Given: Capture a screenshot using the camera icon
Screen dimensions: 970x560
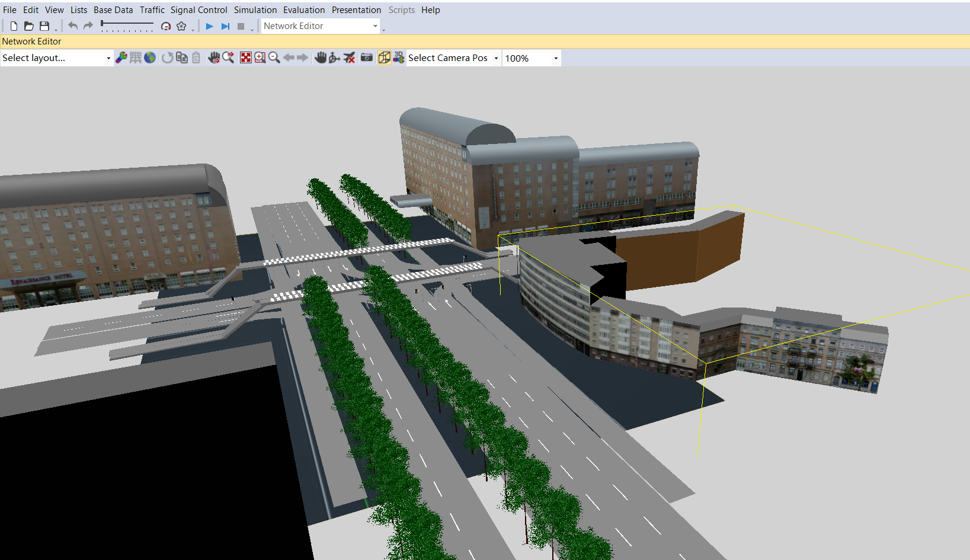Looking at the screenshot, I should (367, 57).
